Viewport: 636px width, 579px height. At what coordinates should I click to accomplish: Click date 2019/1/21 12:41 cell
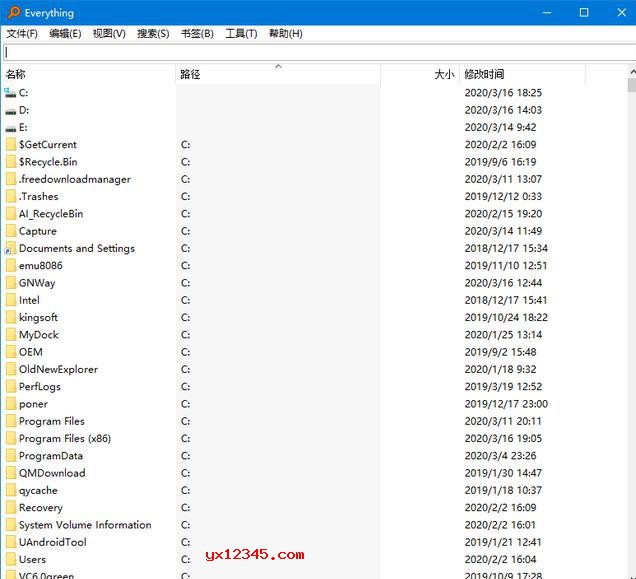tap(503, 542)
